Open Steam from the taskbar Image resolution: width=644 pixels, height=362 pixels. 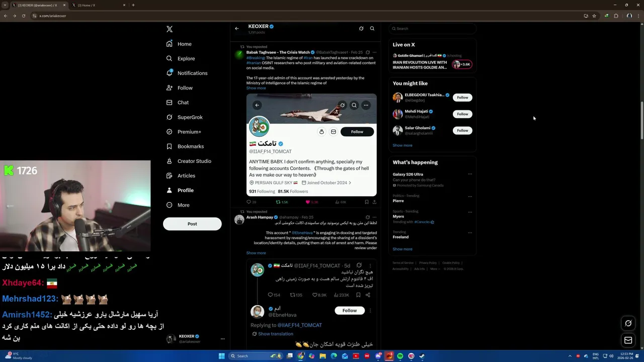(x=422, y=356)
